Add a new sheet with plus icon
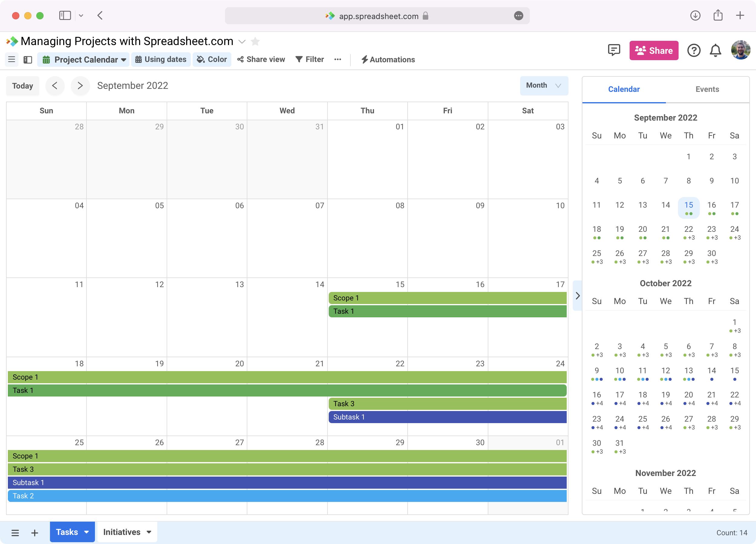Image resolution: width=756 pixels, height=544 pixels. pos(35,533)
